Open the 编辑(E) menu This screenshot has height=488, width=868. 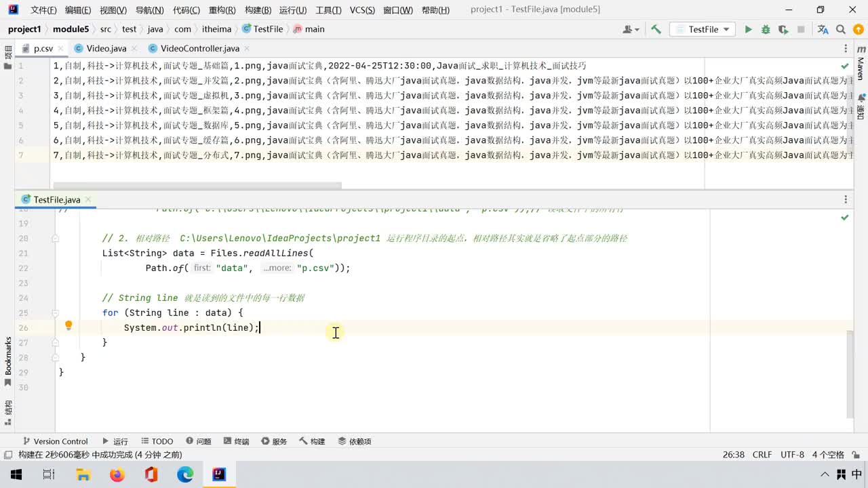click(x=77, y=10)
